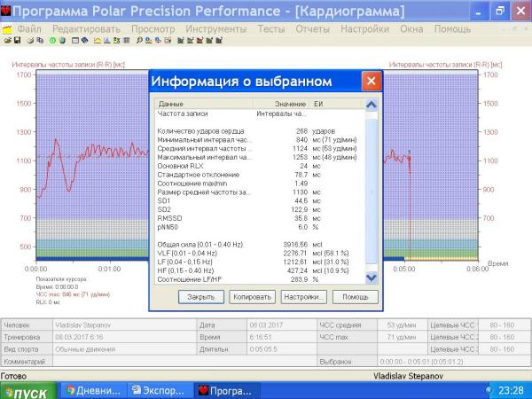Select the Стандартное отклонение row

(x=260, y=175)
